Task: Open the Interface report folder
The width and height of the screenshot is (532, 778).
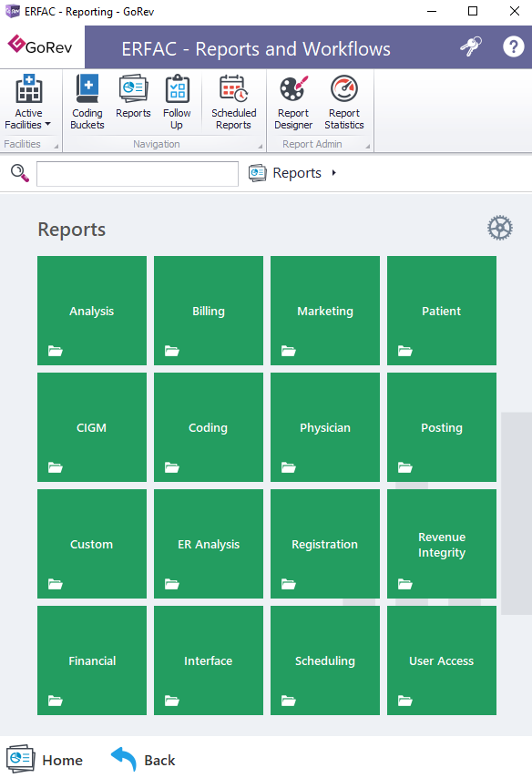Action: pyautogui.click(x=209, y=660)
